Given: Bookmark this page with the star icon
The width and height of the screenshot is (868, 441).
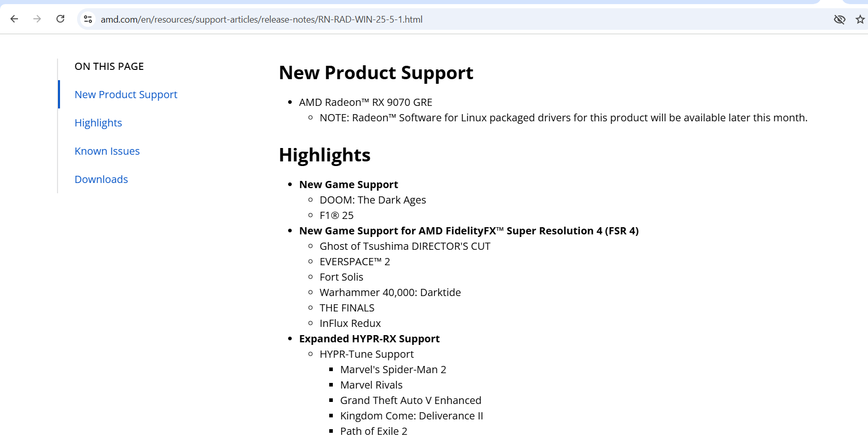Looking at the screenshot, I should (860, 20).
